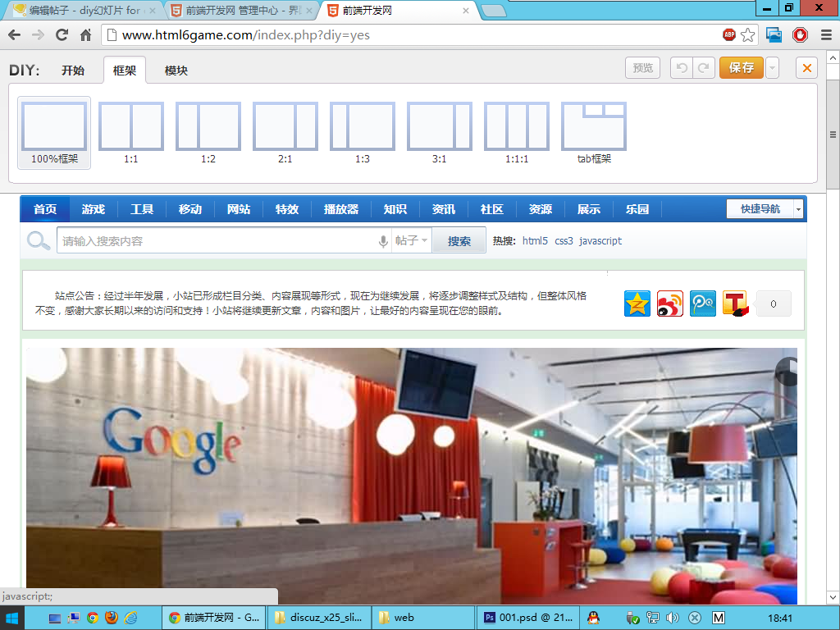
Task: Share to Tencent Weibo T icon
Action: pyautogui.click(x=736, y=304)
